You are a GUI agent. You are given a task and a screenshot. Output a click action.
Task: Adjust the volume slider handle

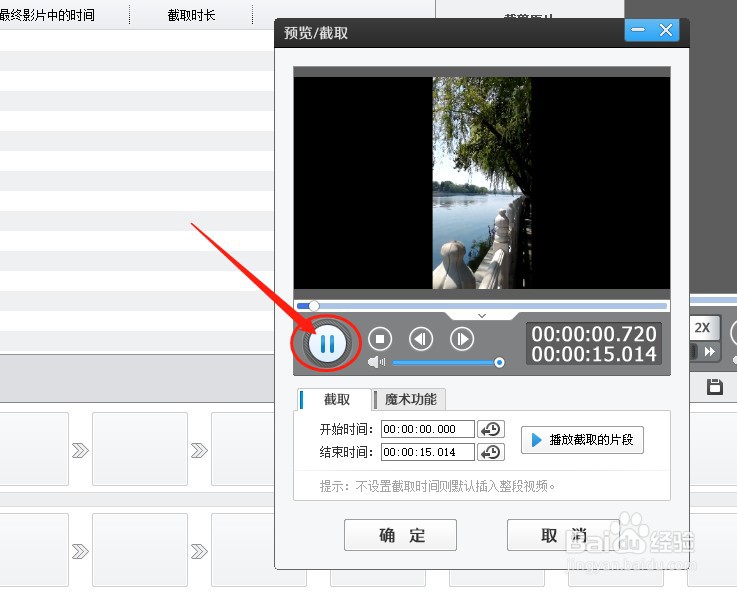click(x=499, y=362)
